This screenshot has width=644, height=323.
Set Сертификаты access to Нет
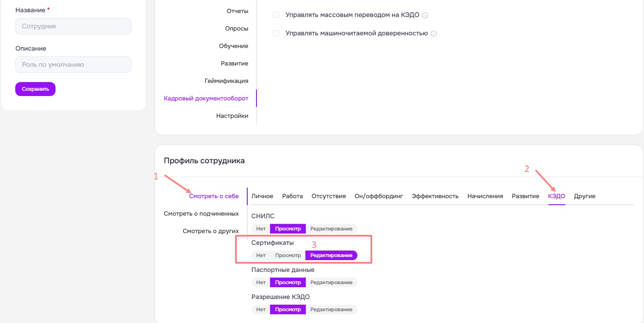261,255
